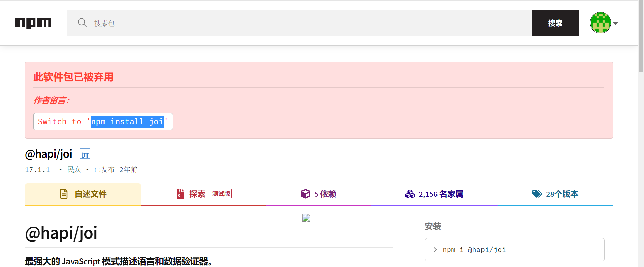Open the 2,156 名家属 dependents tab
644x267 pixels.
[434, 194]
